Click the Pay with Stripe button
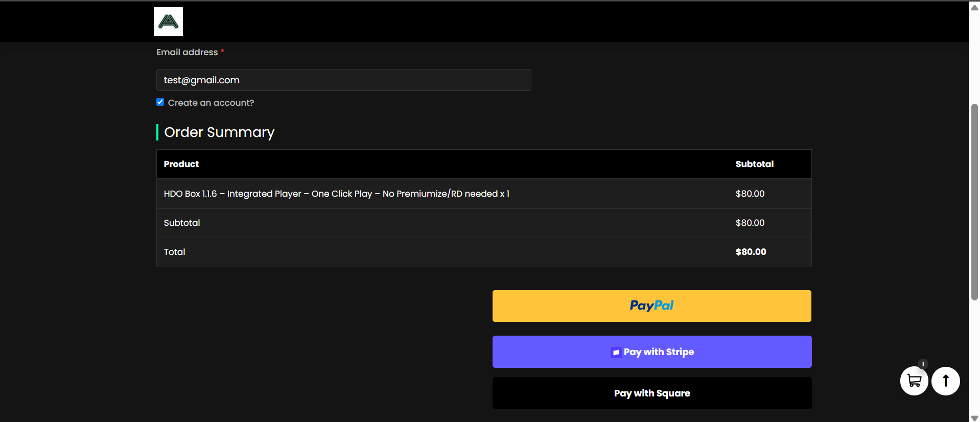980x422 pixels. point(652,351)
